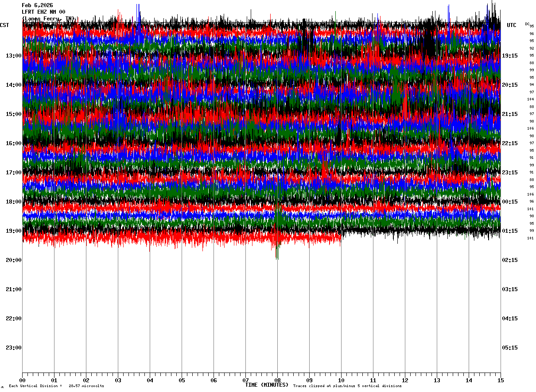Click the 22:15 UTC time label
Image resolution: width=536 pixels, height=392 pixels.
coord(510,143)
